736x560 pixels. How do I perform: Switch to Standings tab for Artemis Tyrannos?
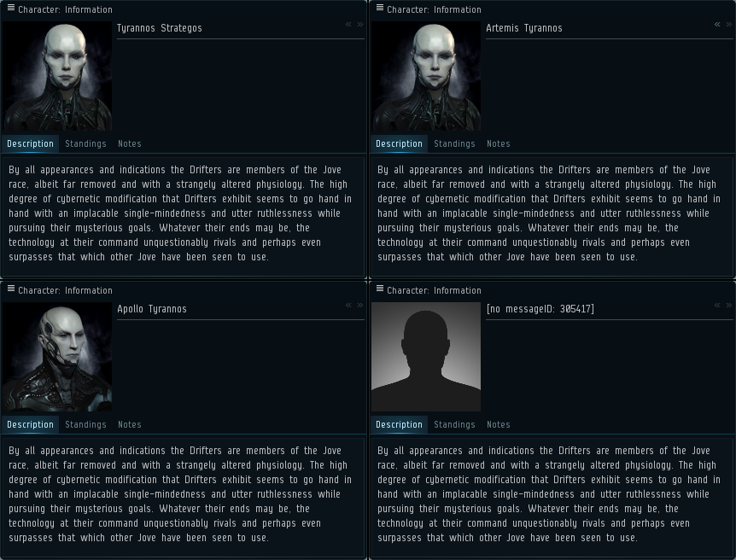[x=454, y=143]
